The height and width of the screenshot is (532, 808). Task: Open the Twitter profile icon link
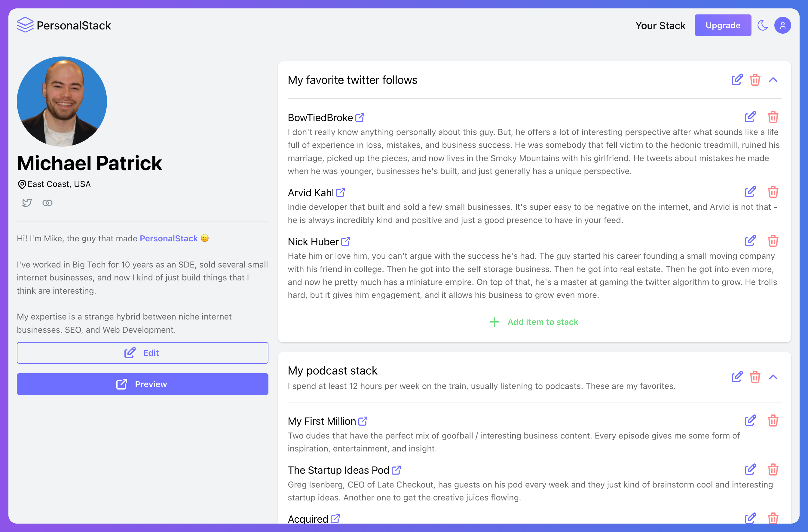[27, 203]
